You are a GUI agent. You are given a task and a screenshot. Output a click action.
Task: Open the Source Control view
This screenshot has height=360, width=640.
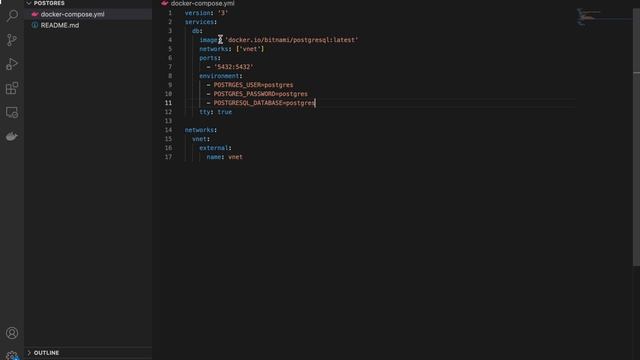tap(12, 40)
